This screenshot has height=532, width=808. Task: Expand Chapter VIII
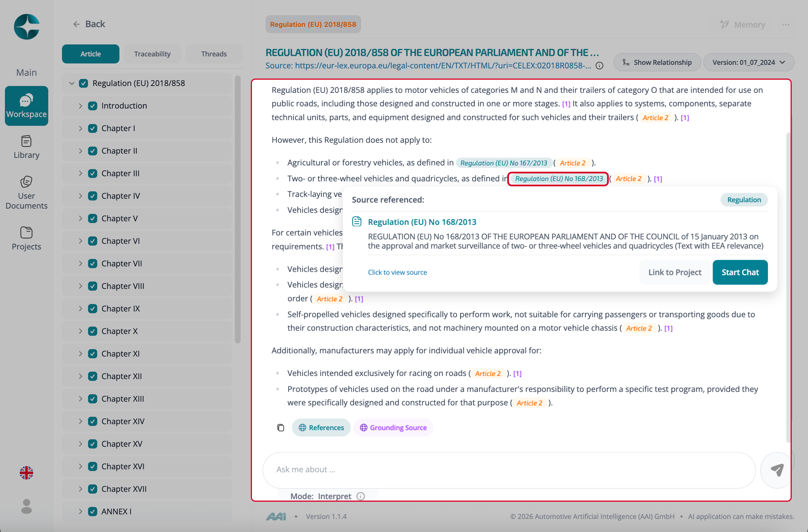[x=81, y=286]
